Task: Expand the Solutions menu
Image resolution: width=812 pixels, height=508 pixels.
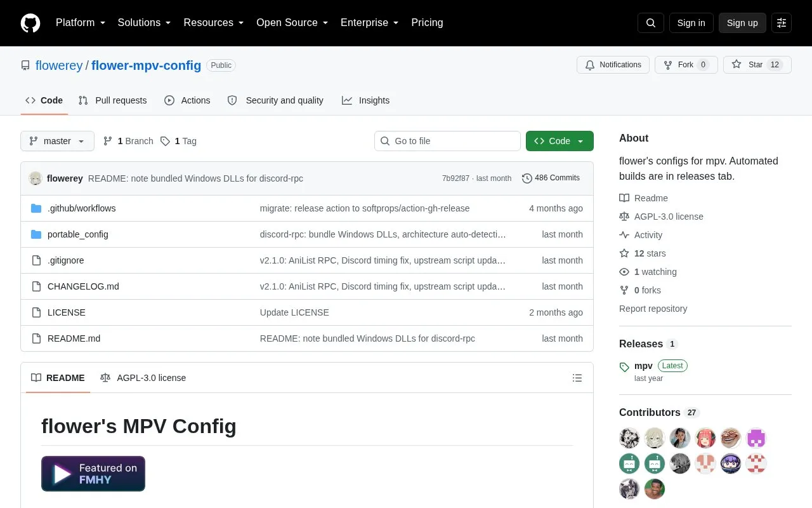Action: tap(145, 23)
